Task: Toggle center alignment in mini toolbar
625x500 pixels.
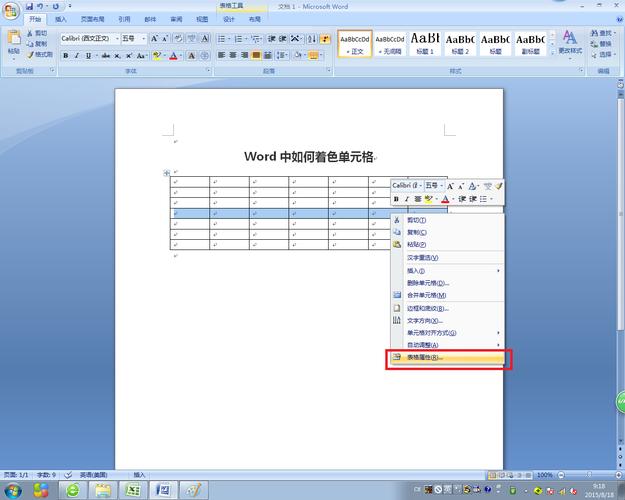Action: click(x=418, y=199)
